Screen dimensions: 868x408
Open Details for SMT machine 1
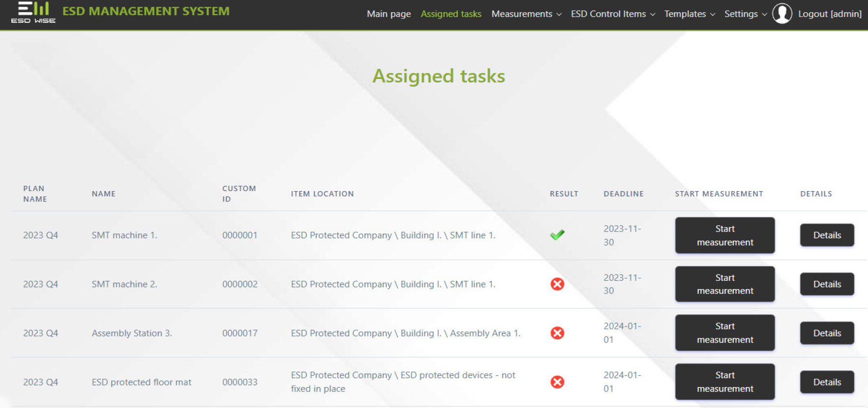coord(827,235)
